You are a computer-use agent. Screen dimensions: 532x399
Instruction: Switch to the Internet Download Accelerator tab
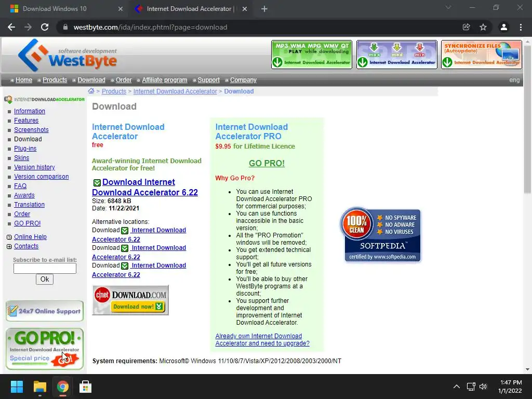[x=191, y=9]
